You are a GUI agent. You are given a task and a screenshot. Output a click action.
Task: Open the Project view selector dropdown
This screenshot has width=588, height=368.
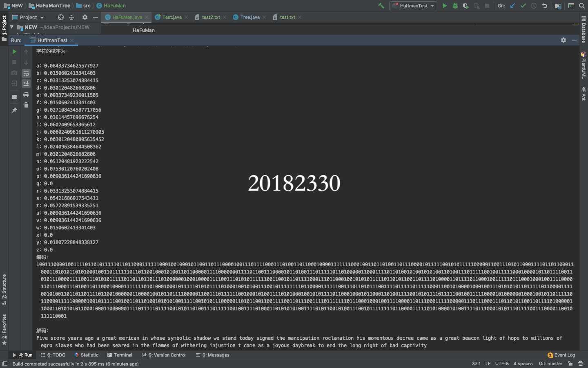[x=28, y=17]
